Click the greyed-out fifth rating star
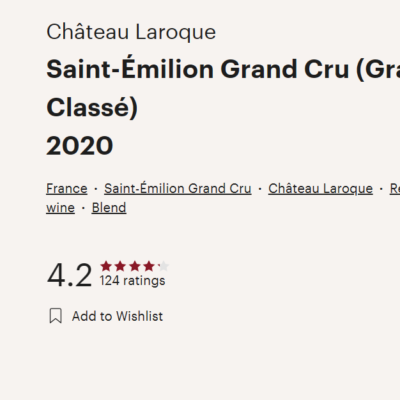 pyautogui.click(x=163, y=266)
